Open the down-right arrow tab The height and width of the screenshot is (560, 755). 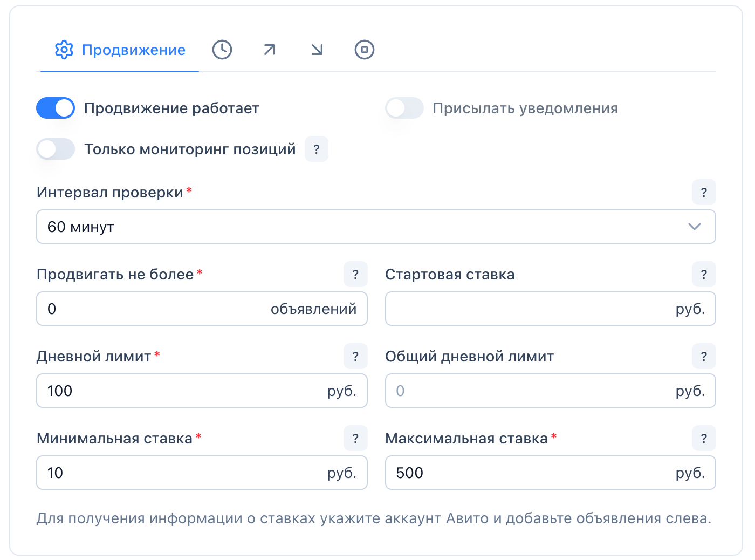point(317,50)
